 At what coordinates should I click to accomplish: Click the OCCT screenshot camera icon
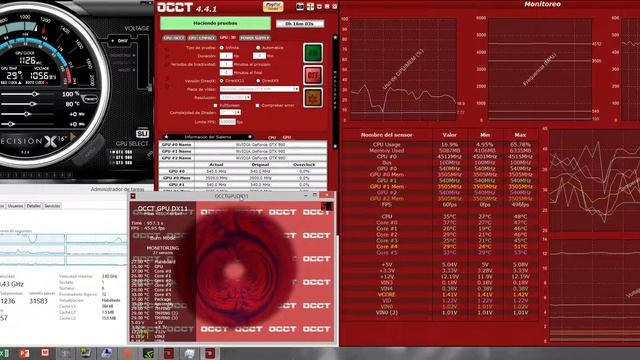(300, 7)
